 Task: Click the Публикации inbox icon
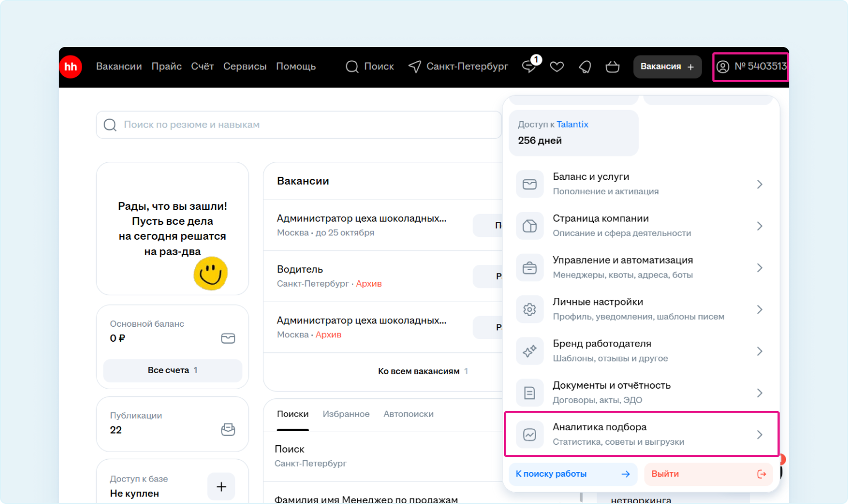pos(228,430)
